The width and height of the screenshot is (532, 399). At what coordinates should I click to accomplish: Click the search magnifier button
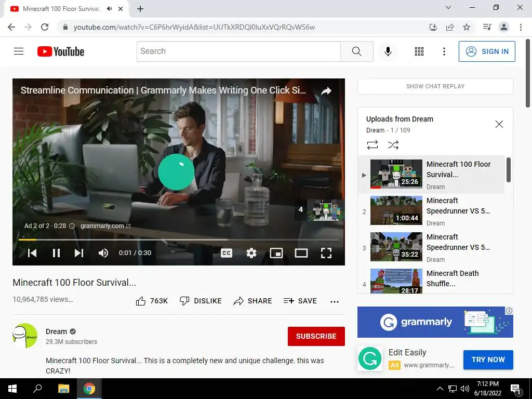tap(356, 51)
